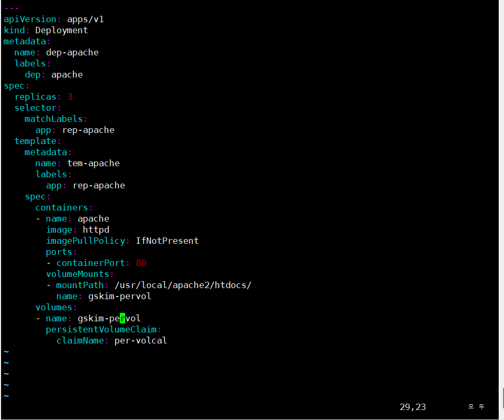Click the containers key

pos(62,207)
